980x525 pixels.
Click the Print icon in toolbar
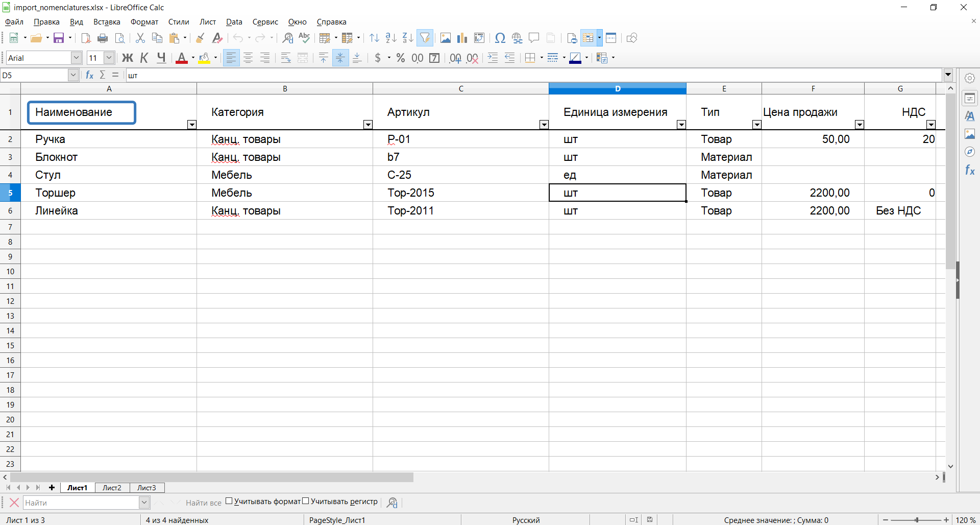point(103,38)
